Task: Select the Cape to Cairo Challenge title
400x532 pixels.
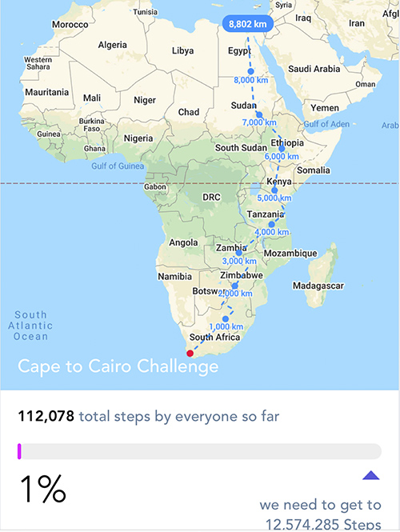Action: click(118, 366)
